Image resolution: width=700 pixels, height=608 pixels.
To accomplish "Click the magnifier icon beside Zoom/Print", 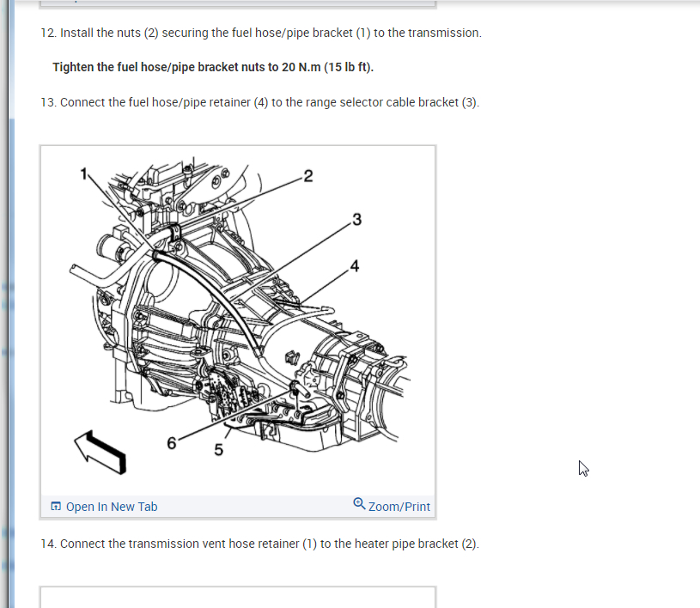I will (x=359, y=504).
